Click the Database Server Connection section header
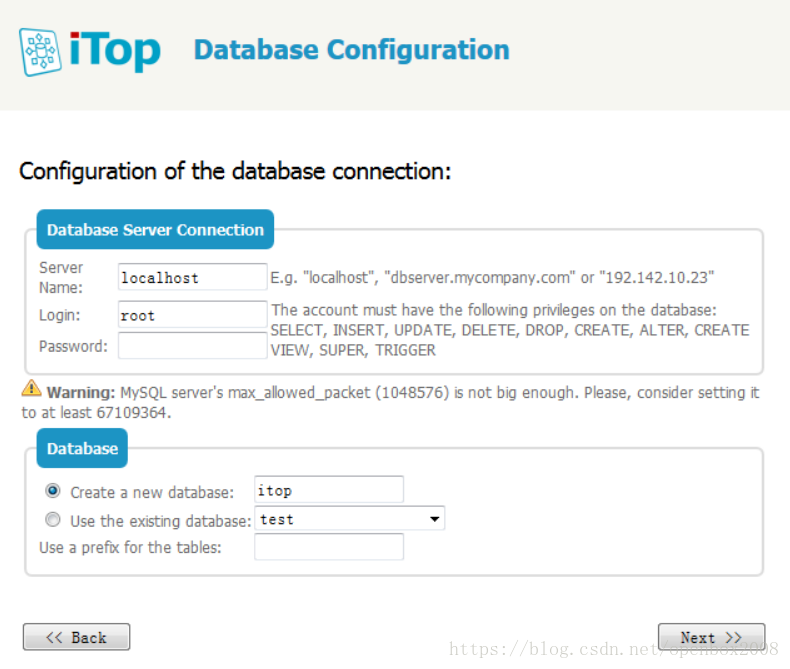 (x=155, y=230)
